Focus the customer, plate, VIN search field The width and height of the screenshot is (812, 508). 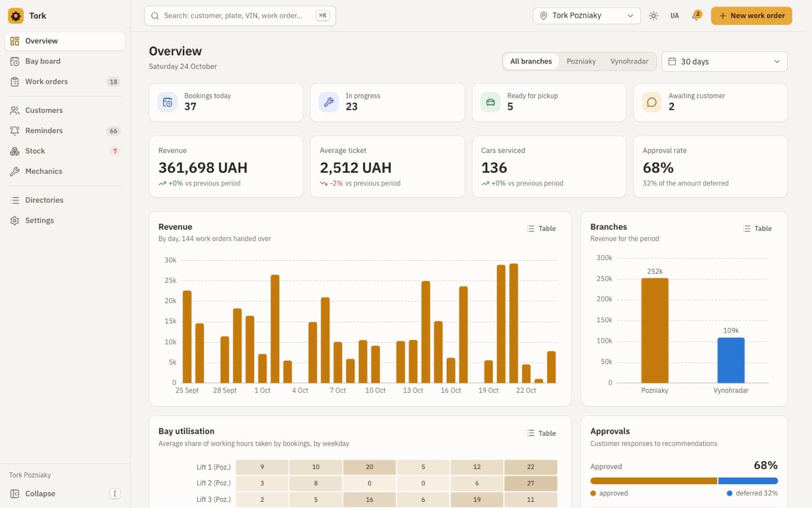(240, 16)
